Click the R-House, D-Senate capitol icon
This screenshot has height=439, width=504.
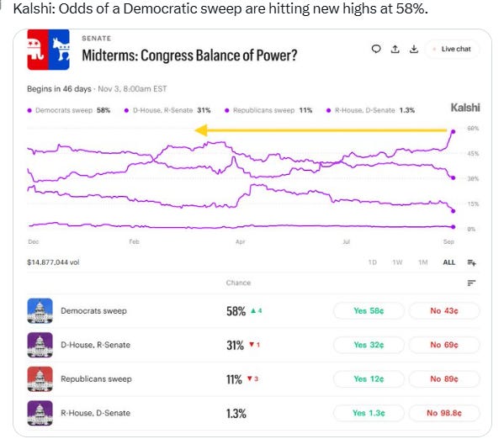coord(40,413)
